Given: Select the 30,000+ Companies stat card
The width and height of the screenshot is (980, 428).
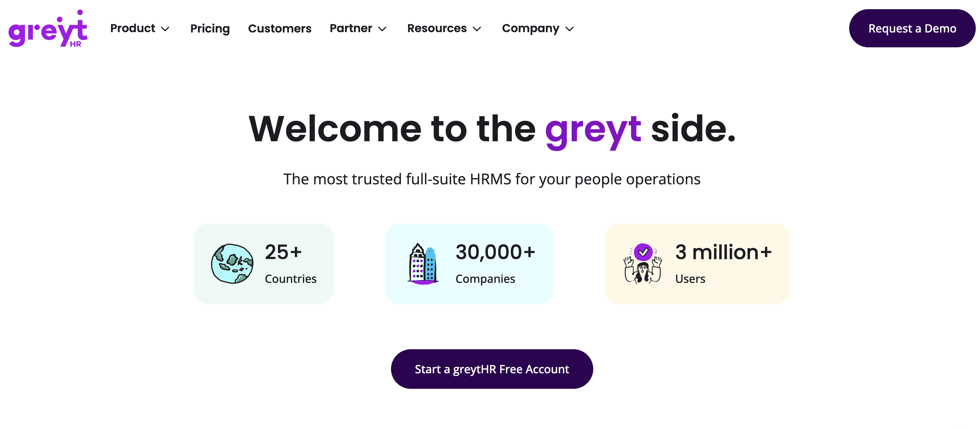Looking at the screenshot, I should (x=469, y=263).
